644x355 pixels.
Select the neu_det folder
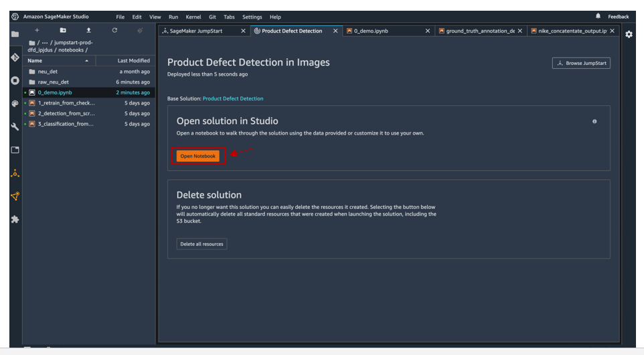click(89, 72)
